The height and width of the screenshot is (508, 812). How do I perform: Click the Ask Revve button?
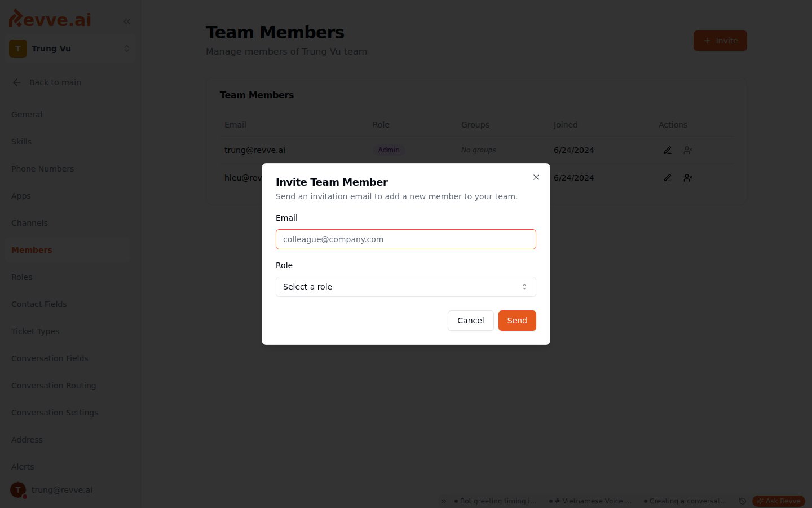[779, 501]
